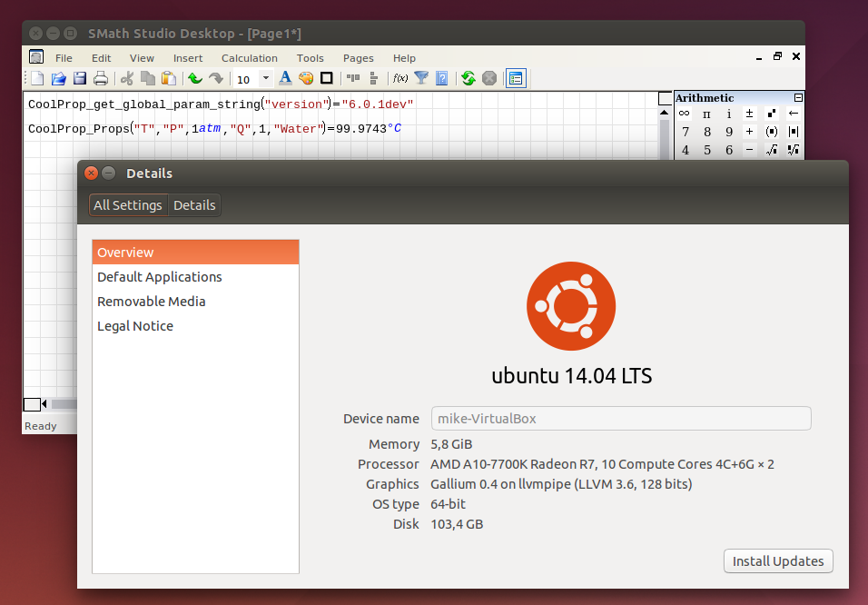Click the f(x) insert function icon

click(x=399, y=79)
